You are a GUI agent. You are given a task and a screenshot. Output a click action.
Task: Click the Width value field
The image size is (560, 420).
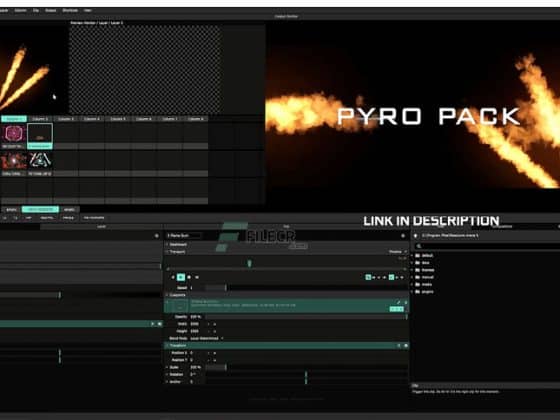(195, 324)
